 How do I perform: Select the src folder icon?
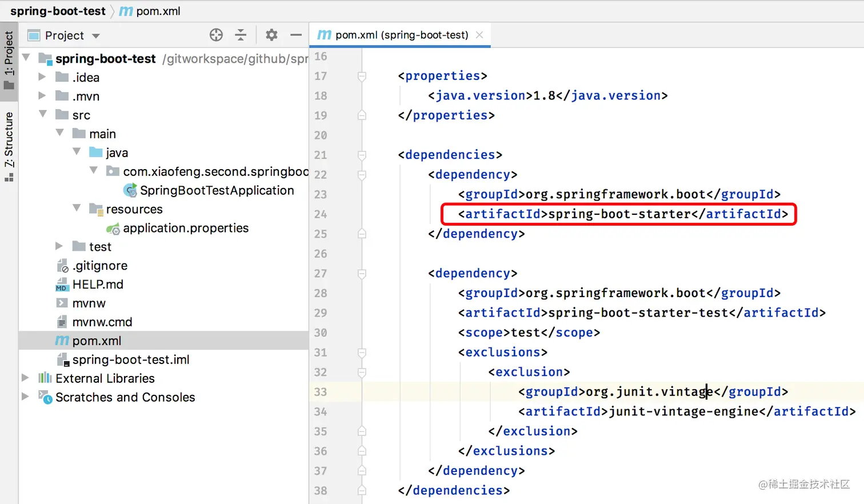click(62, 114)
